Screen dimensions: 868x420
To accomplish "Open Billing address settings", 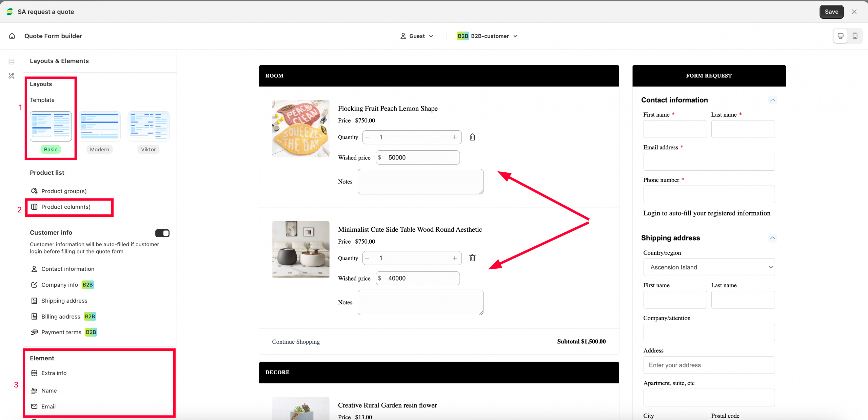I will point(61,317).
